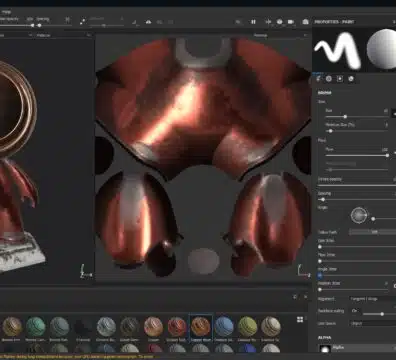Screen dimensions: 396x360
Task: Click the video camera icon in toolbar
Action: [291, 22]
